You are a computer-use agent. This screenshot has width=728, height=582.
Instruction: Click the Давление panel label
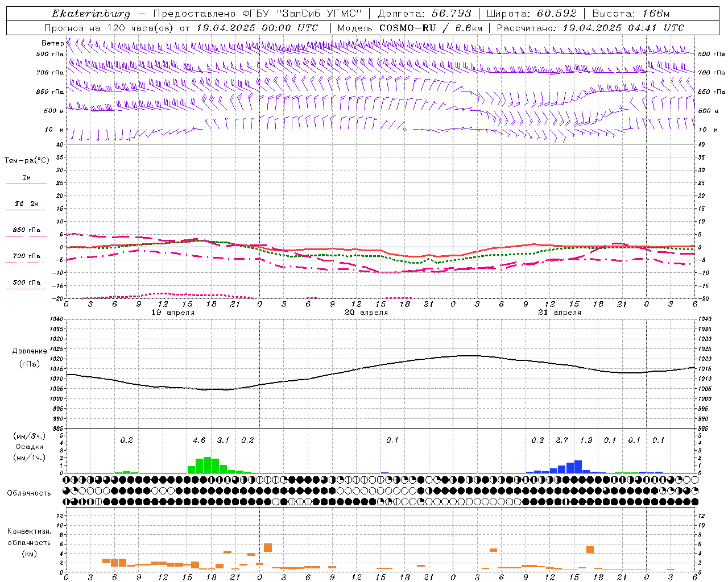(x=30, y=351)
